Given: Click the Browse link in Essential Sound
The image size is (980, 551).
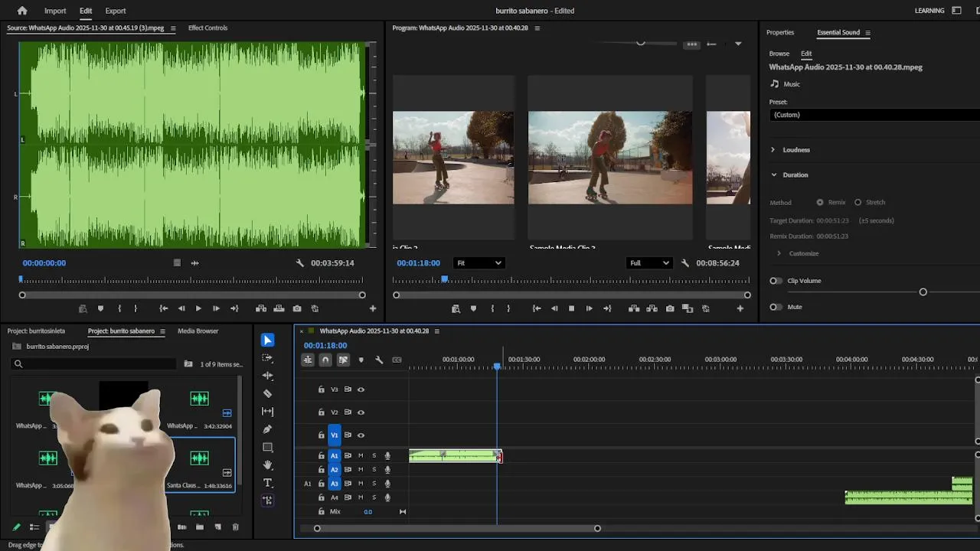Looking at the screenshot, I should (x=779, y=54).
